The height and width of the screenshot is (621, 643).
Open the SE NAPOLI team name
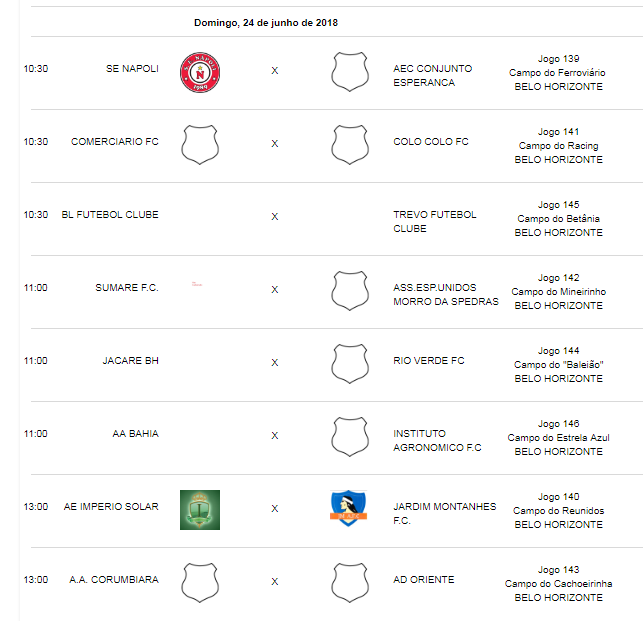(x=132, y=68)
